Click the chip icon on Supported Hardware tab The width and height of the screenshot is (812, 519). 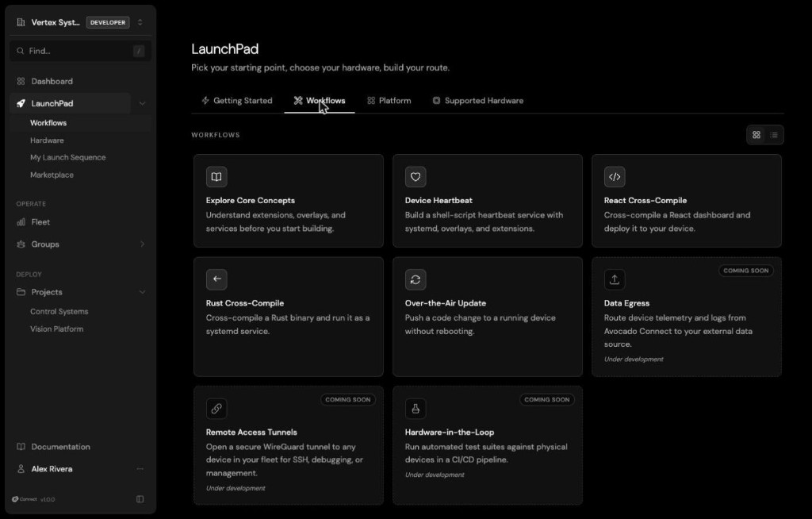437,101
